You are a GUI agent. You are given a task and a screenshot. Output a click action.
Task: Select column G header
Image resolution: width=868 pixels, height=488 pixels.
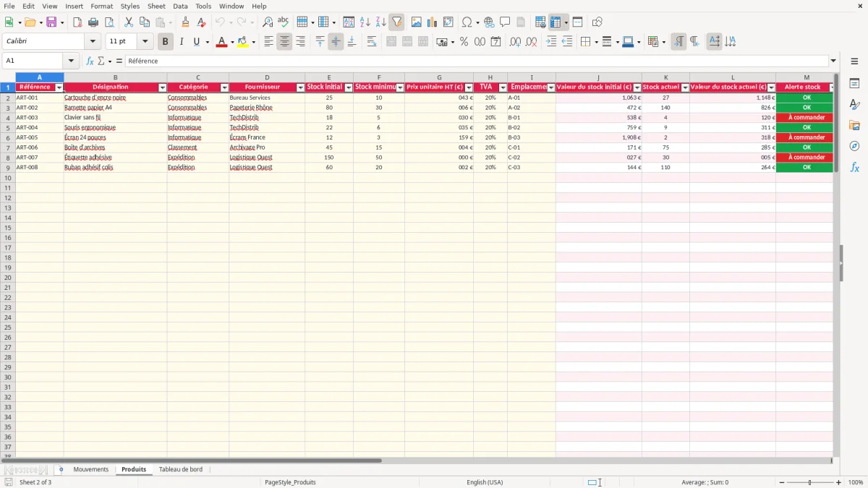pyautogui.click(x=439, y=77)
